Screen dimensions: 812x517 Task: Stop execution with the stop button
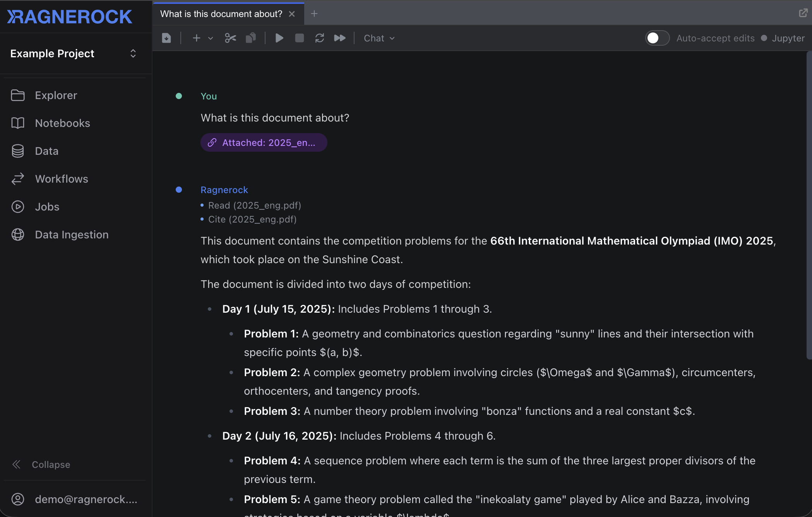click(x=299, y=38)
